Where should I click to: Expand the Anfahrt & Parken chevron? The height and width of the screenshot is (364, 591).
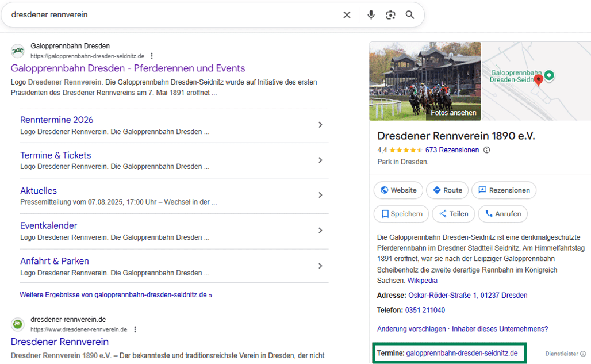320,266
